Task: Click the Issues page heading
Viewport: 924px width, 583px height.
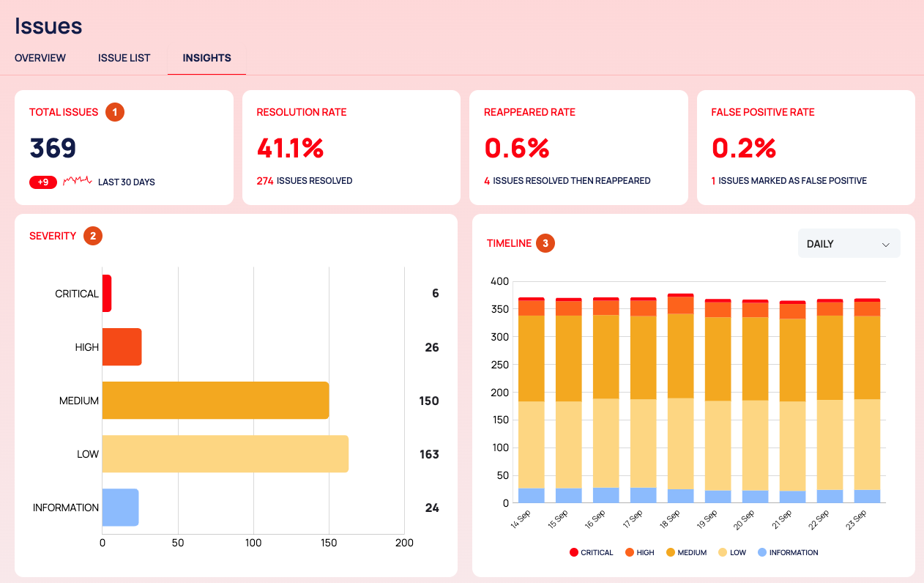Action: pos(48,26)
